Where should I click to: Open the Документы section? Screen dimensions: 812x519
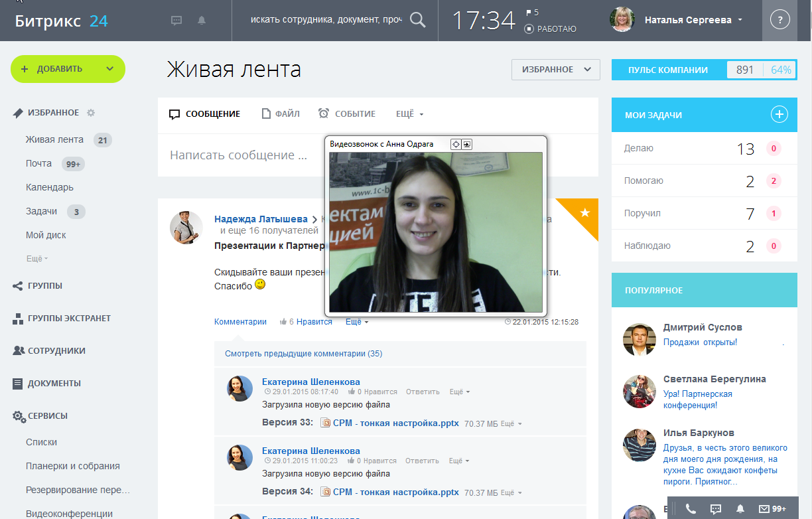point(46,384)
